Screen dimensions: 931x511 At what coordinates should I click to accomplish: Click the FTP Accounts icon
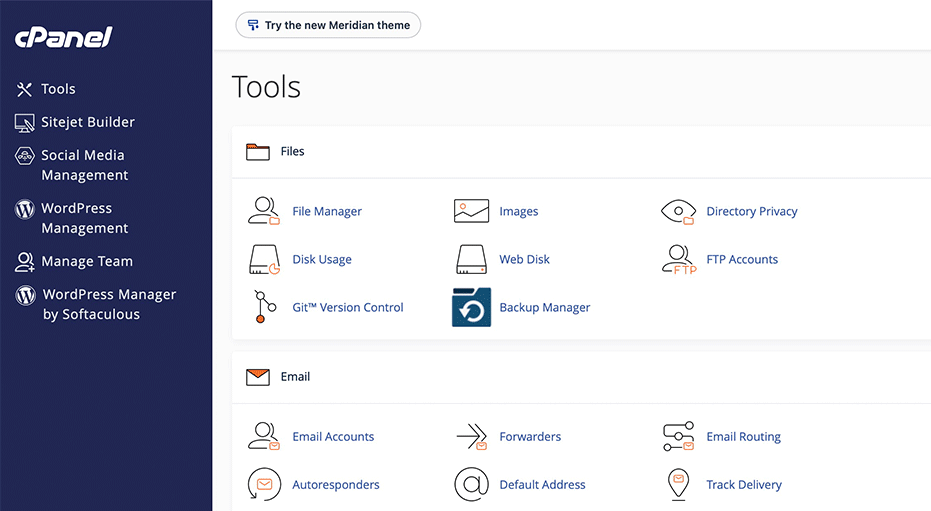679,260
